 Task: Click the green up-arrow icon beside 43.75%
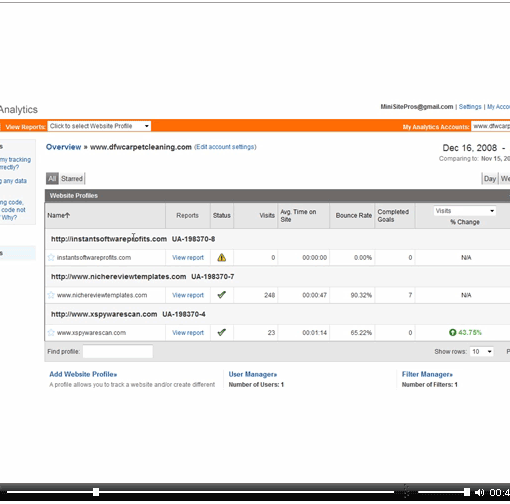click(452, 332)
